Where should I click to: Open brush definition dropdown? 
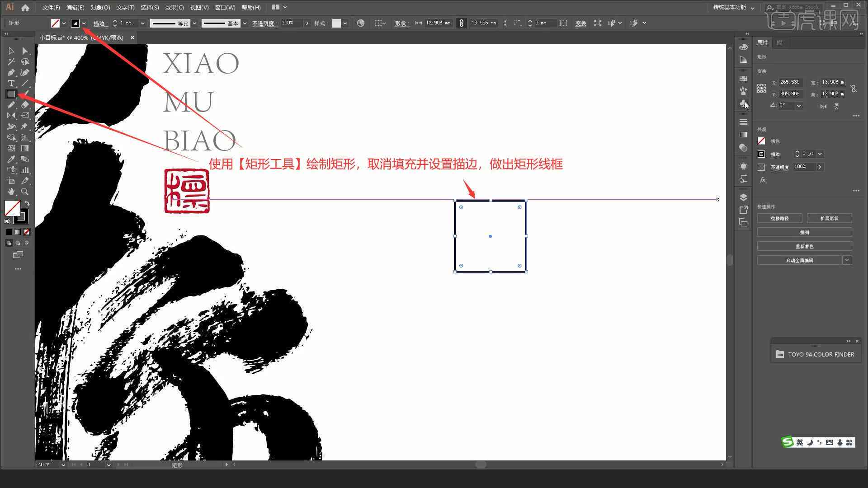[x=245, y=23]
